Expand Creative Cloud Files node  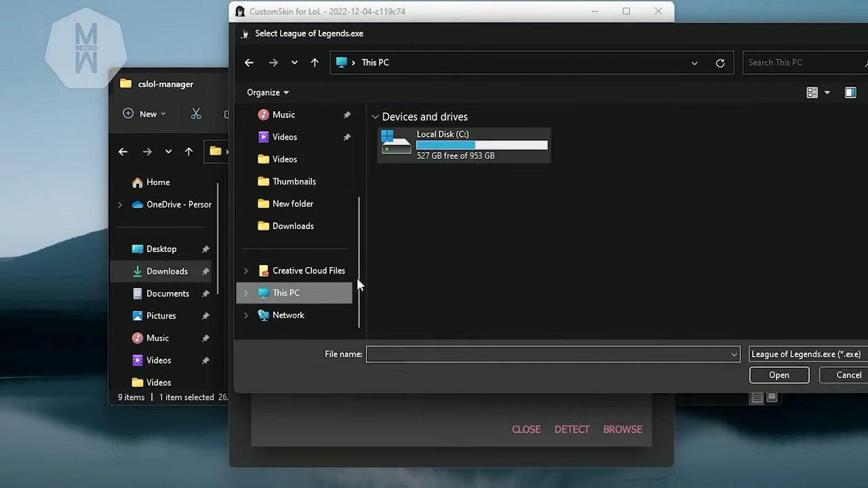coord(245,271)
